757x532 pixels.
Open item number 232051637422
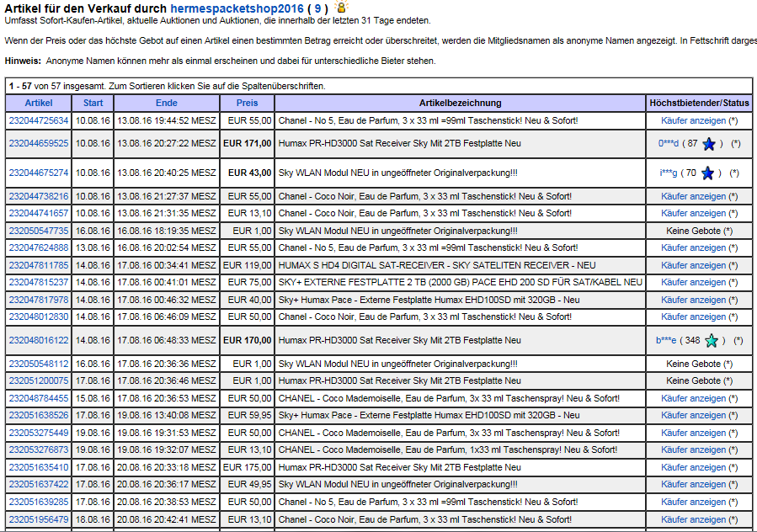[x=39, y=484]
